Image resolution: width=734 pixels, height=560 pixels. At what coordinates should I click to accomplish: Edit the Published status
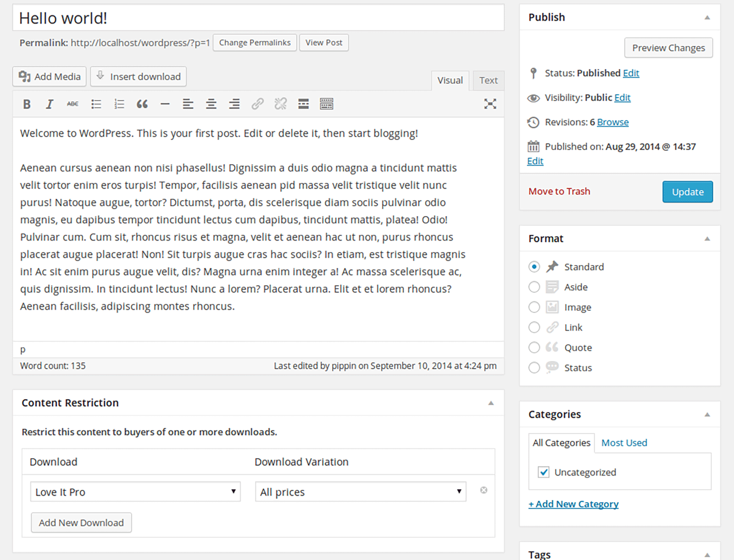click(x=631, y=73)
